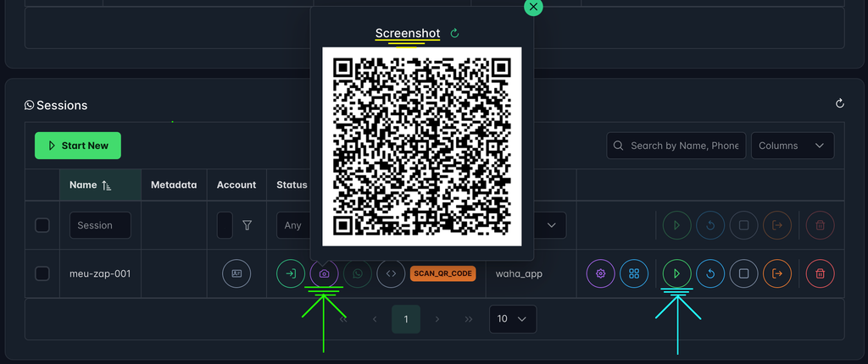
Task: Click the Account column header
Action: point(236,185)
